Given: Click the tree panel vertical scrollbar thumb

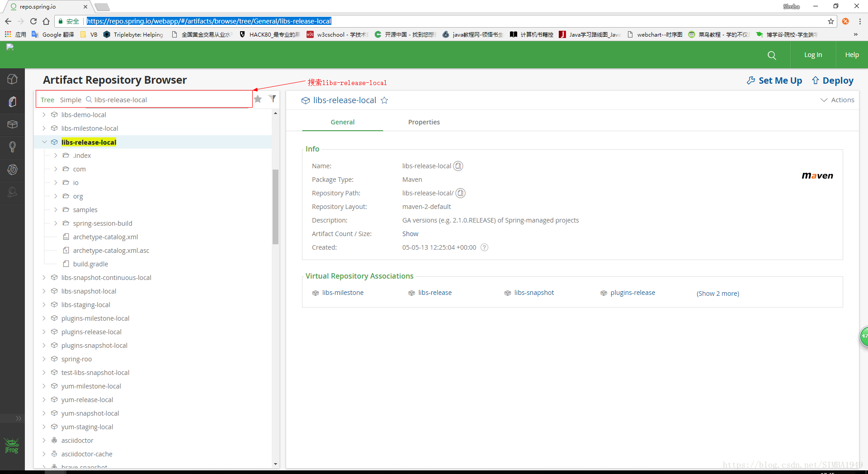Looking at the screenshot, I should point(275,207).
